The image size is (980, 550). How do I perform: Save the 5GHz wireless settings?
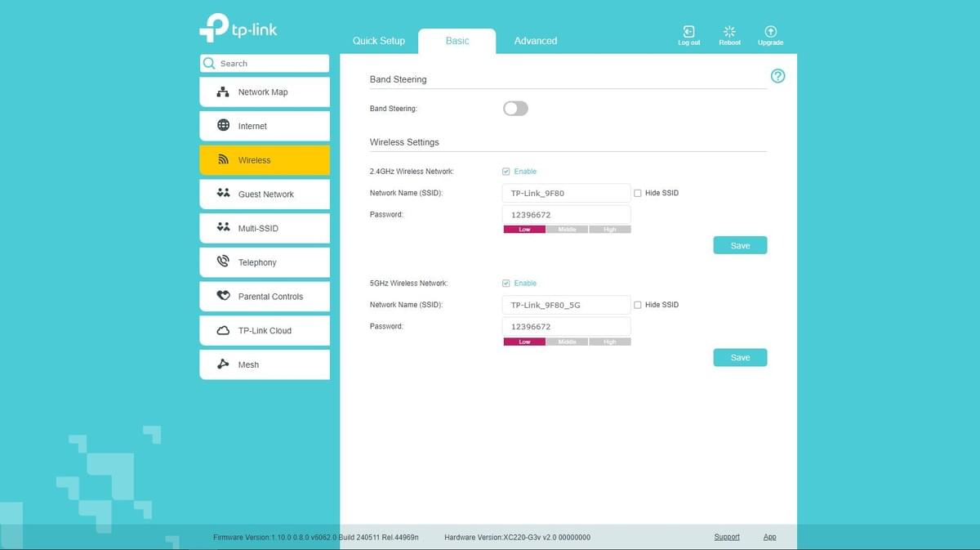click(x=740, y=357)
